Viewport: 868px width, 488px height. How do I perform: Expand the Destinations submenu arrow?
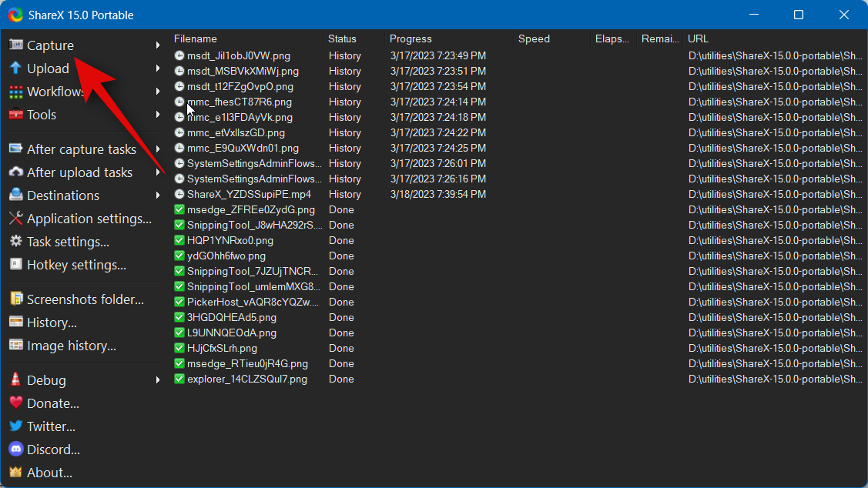(158, 196)
